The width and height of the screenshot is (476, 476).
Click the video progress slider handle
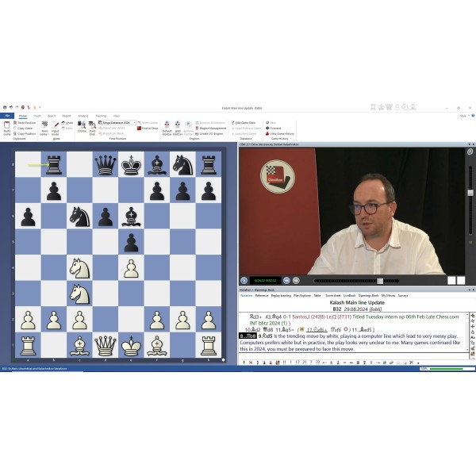click(x=380, y=281)
